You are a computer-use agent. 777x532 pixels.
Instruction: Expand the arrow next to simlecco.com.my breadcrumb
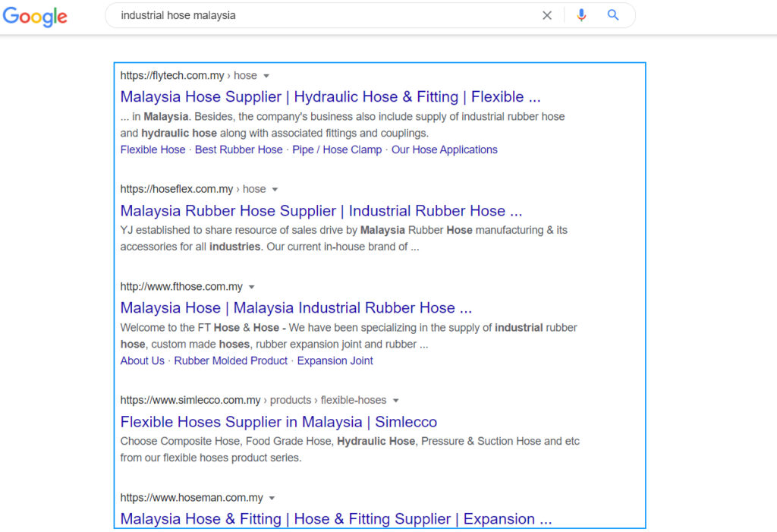pos(395,400)
